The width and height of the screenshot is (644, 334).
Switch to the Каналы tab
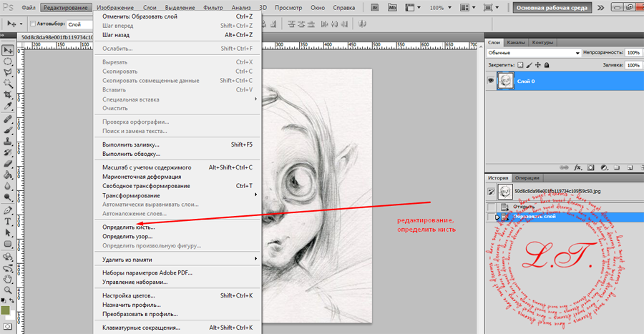[515, 42]
